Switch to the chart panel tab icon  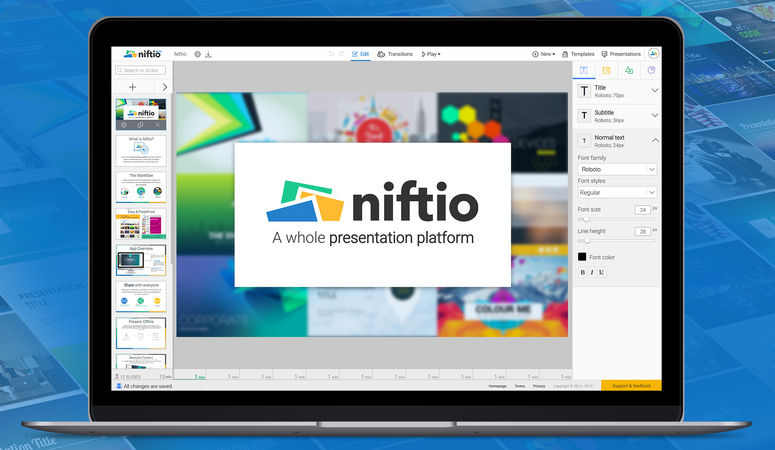click(x=651, y=70)
